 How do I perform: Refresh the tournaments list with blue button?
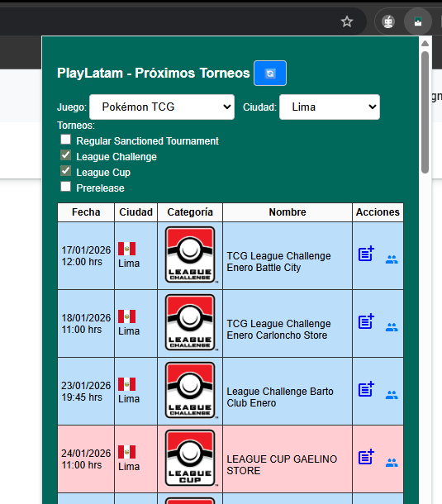270,74
